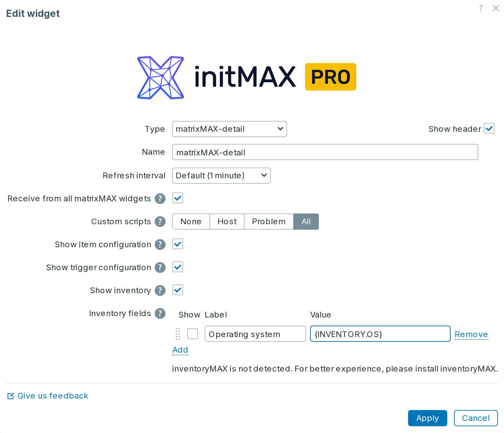Focus the Name input field
The width and height of the screenshot is (504, 433).
click(x=325, y=152)
